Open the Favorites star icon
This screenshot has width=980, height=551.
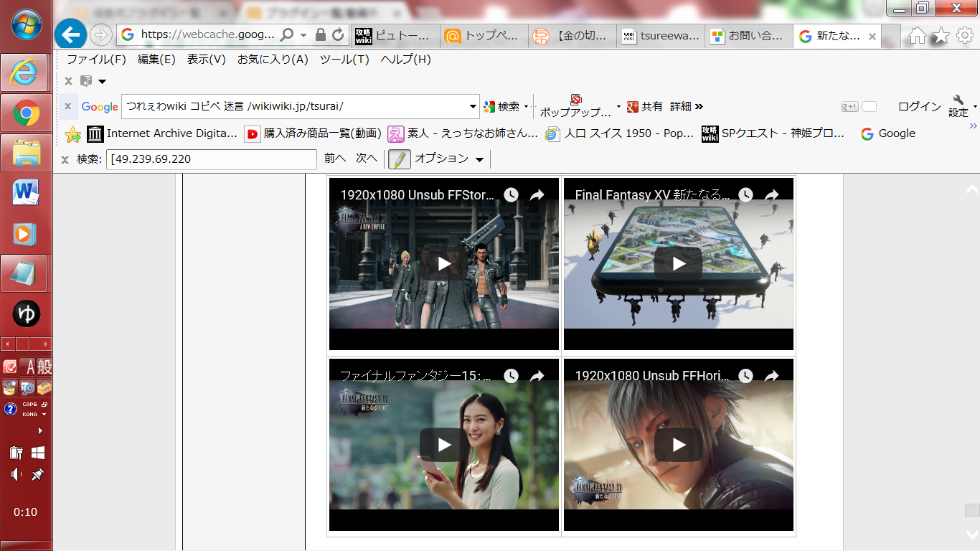pyautogui.click(x=941, y=36)
